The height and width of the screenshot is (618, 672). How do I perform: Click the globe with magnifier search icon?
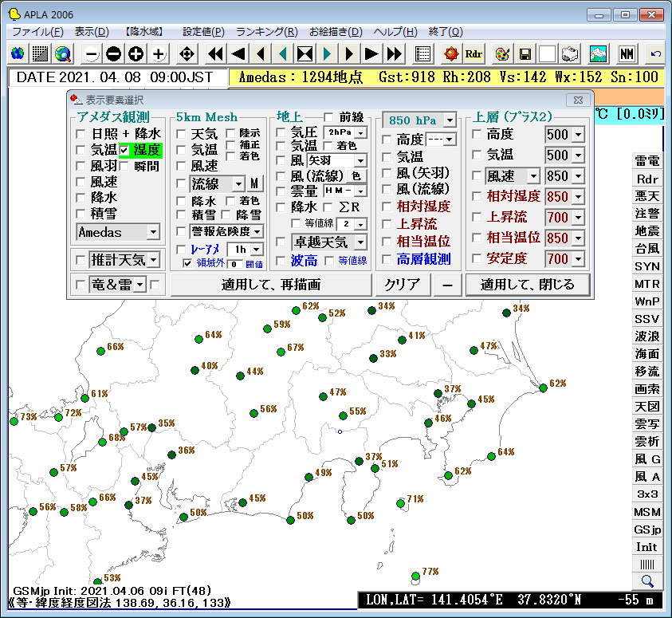point(63,54)
